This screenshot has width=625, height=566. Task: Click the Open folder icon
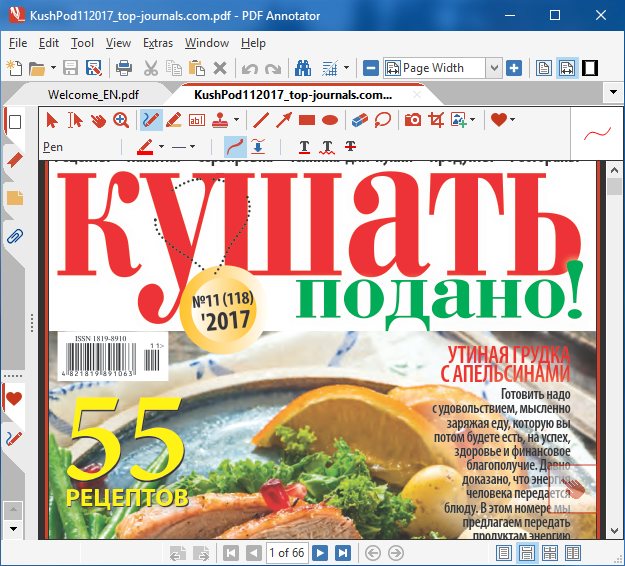(x=37, y=68)
